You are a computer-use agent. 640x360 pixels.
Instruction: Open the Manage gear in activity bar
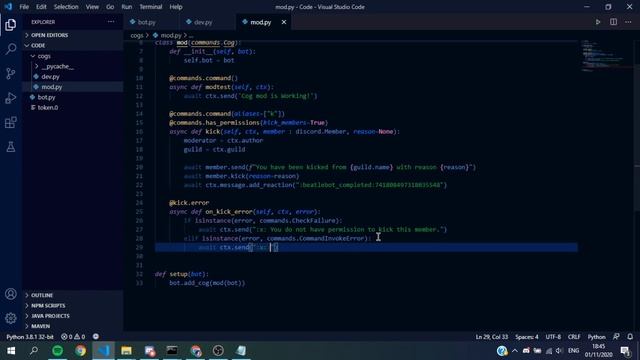pos(11,318)
